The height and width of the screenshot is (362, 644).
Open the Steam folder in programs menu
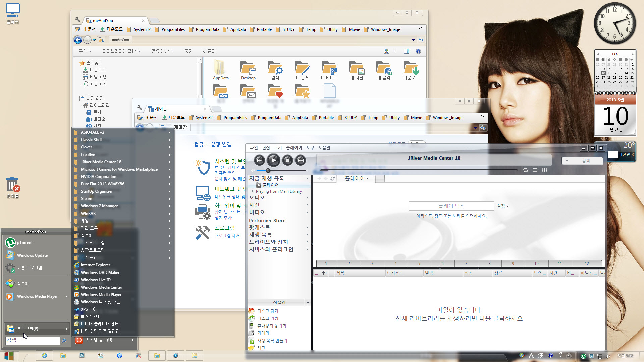[x=122, y=199]
